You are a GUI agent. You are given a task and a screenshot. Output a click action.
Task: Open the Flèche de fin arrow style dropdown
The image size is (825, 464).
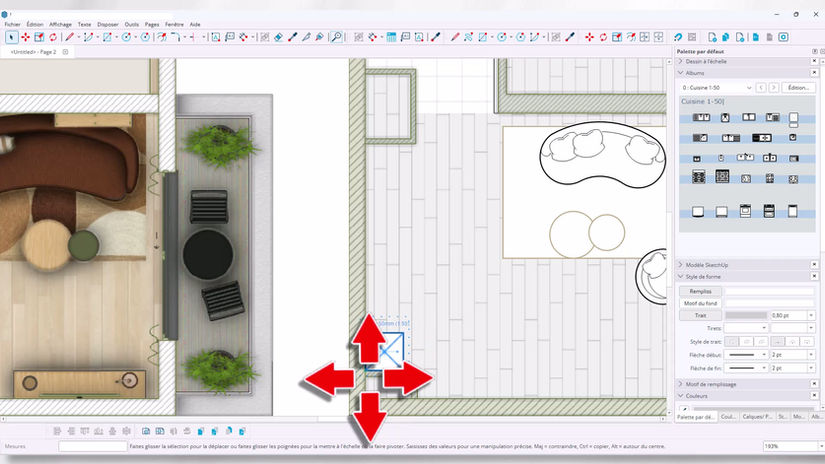pos(746,368)
